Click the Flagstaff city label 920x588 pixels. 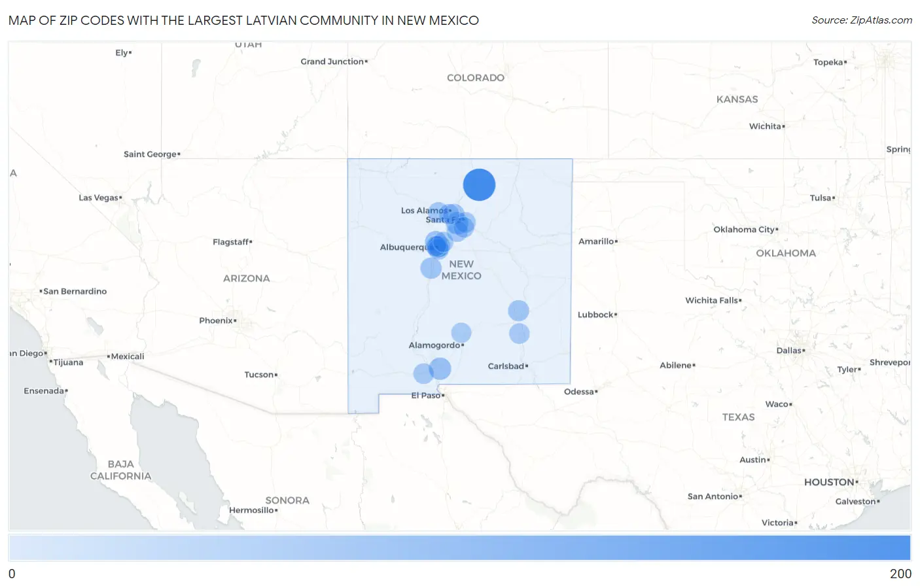pyautogui.click(x=230, y=242)
